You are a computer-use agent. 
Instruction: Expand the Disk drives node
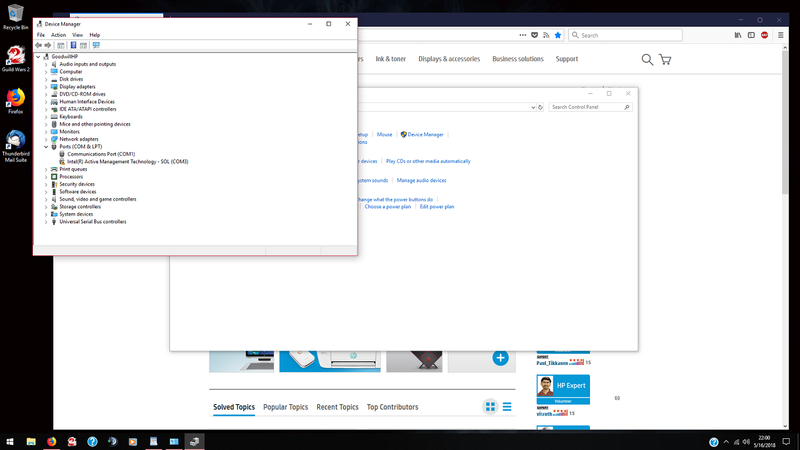point(46,79)
